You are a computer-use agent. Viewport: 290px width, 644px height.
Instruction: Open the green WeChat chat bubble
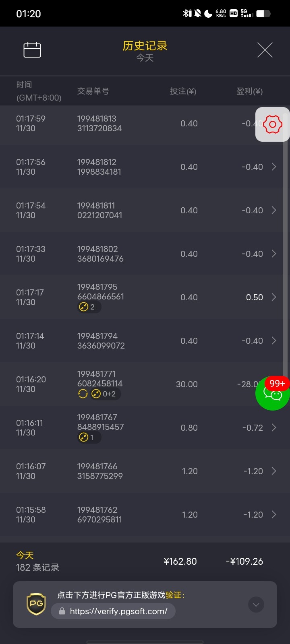click(273, 393)
